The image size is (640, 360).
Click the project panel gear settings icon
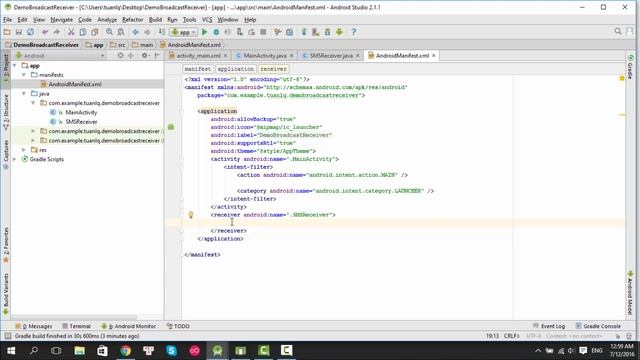point(145,56)
